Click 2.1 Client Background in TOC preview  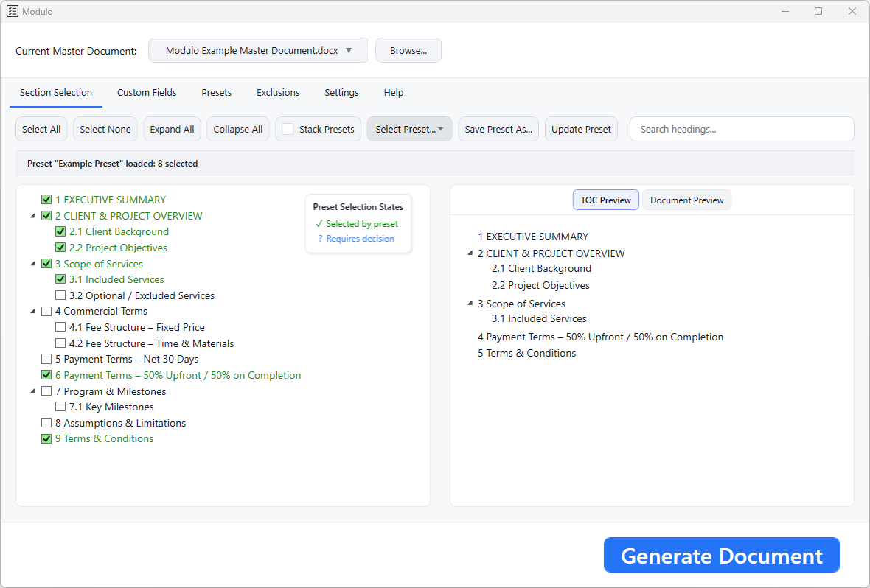[541, 268]
